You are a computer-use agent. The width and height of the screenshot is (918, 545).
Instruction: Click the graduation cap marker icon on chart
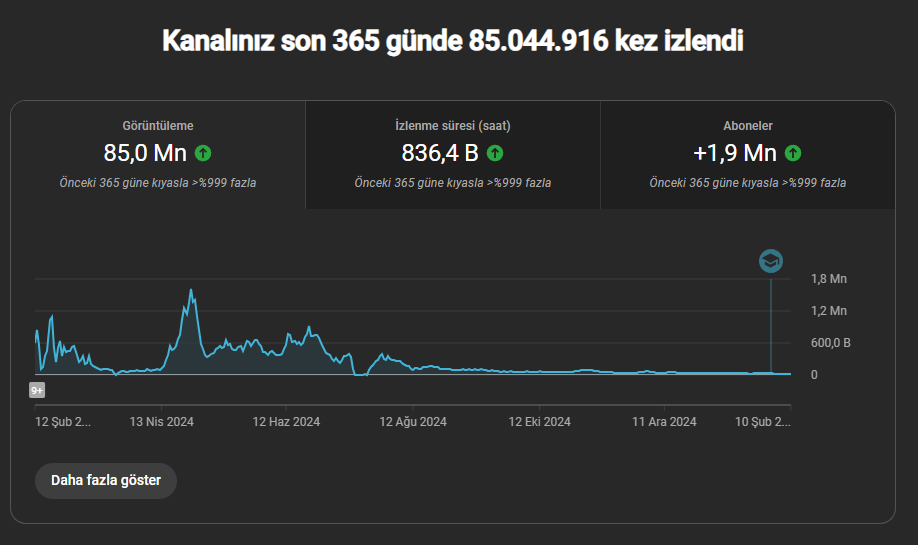(770, 261)
